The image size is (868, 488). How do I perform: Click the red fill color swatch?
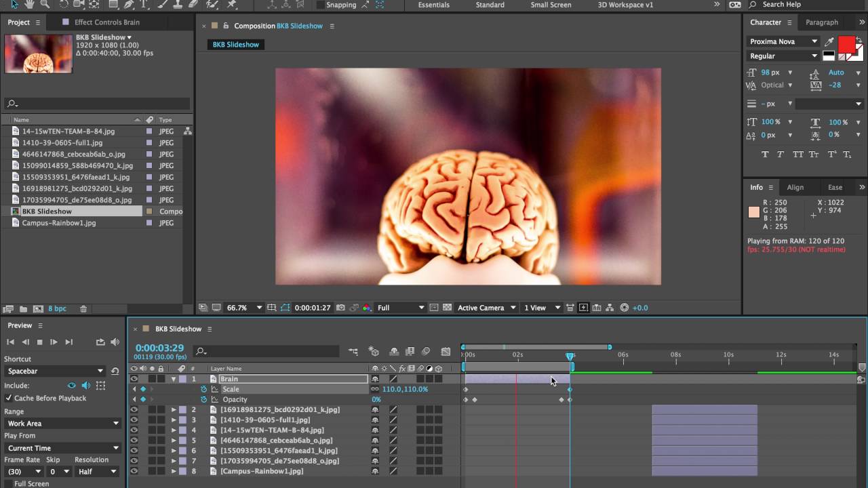pos(847,45)
